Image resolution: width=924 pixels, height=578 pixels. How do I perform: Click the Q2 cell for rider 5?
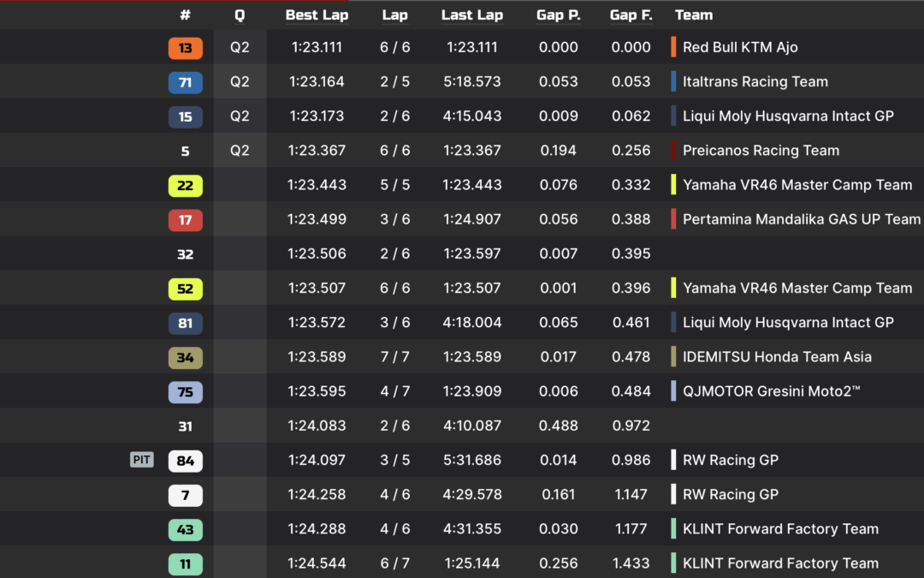(240, 151)
